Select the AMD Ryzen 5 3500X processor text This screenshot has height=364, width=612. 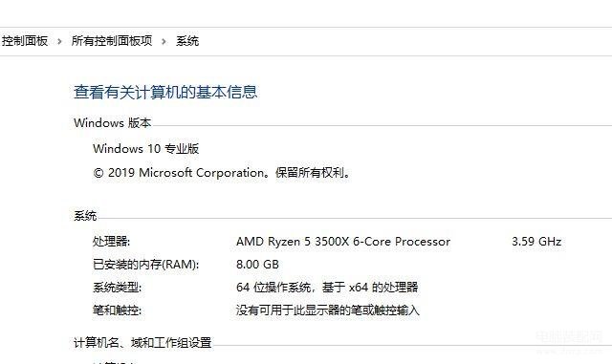tap(343, 242)
